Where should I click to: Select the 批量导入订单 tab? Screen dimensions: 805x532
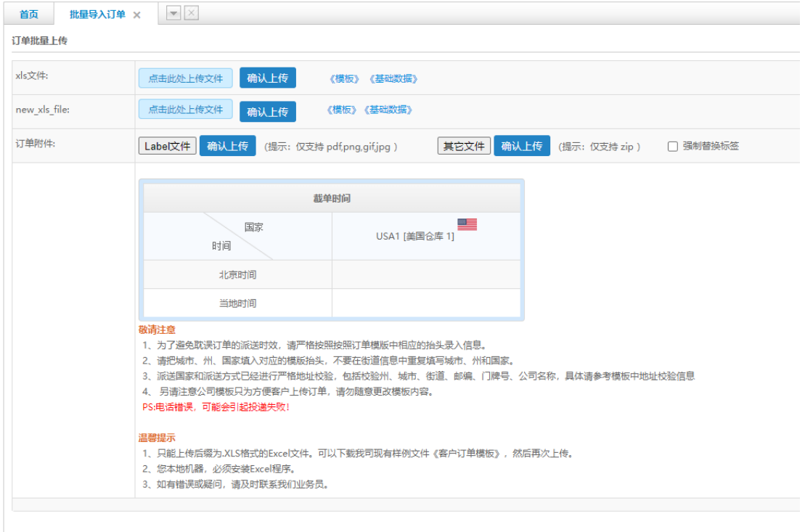97,15
